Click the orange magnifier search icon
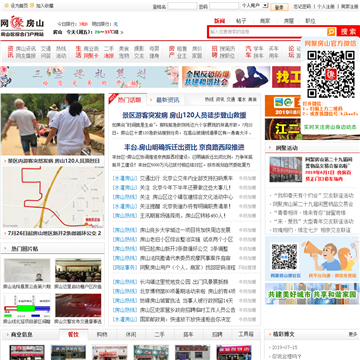This screenshot has height=360, width=360. click(331, 32)
